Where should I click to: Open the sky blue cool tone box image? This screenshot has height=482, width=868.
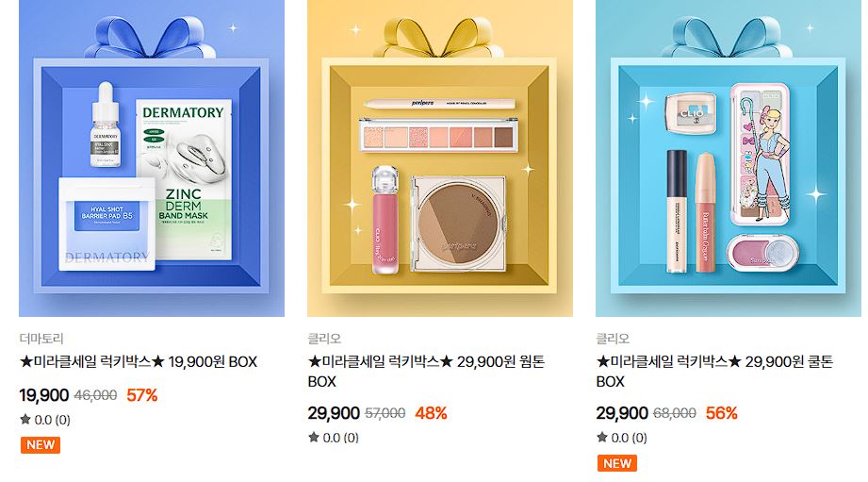click(x=729, y=158)
